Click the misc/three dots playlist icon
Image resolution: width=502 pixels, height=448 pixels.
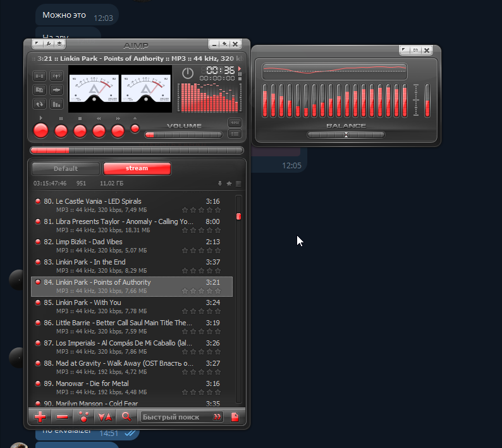click(x=84, y=416)
